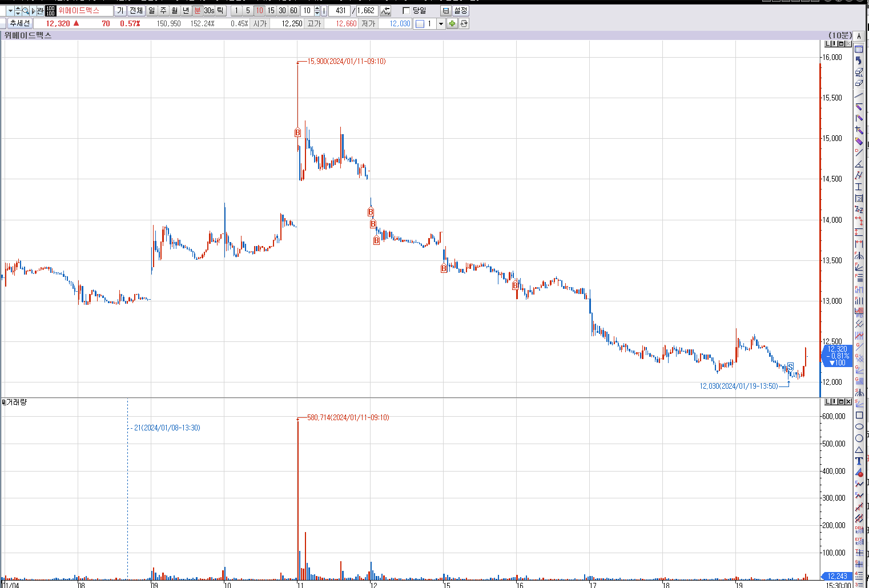
Task: Click the green plus add icon
Action: tap(452, 23)
